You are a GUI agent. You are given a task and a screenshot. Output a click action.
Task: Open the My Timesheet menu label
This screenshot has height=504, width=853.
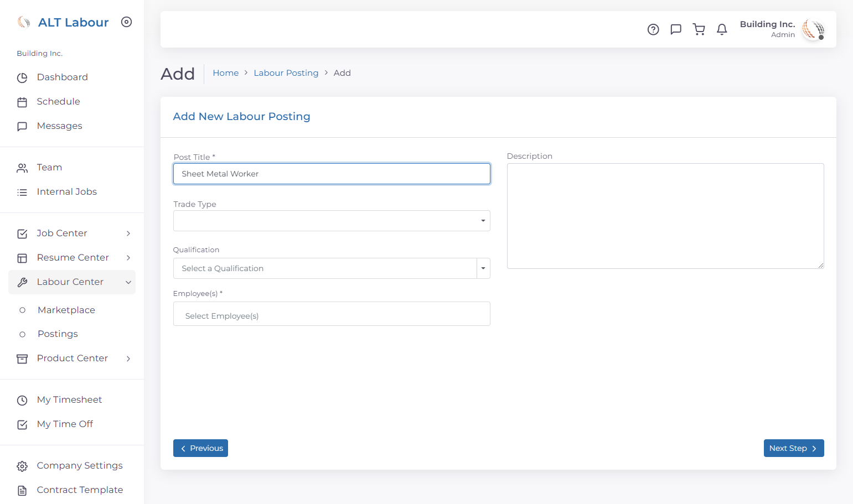point(70,399)
